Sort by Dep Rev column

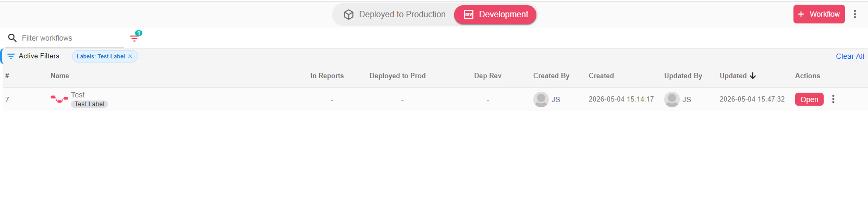pyautogui.click(x=487, y=76)
